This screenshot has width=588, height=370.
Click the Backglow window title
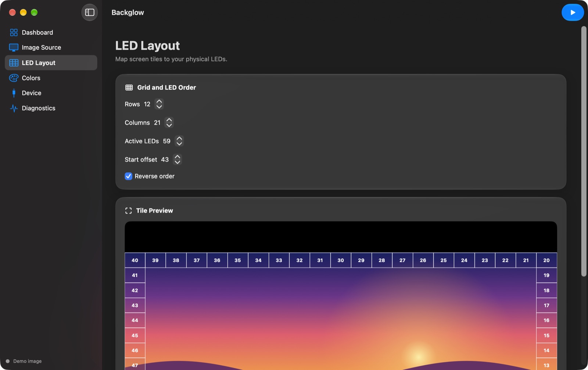(x=128, y=13)
